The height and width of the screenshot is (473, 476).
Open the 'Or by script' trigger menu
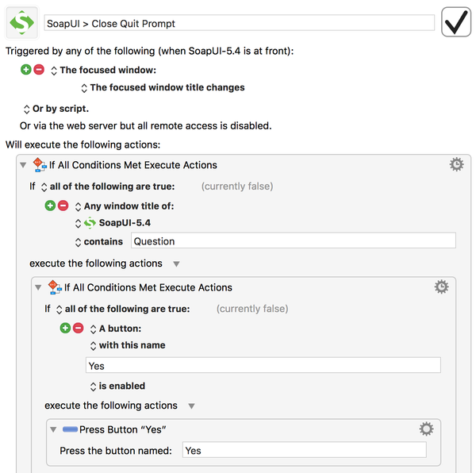pos(26,109)
